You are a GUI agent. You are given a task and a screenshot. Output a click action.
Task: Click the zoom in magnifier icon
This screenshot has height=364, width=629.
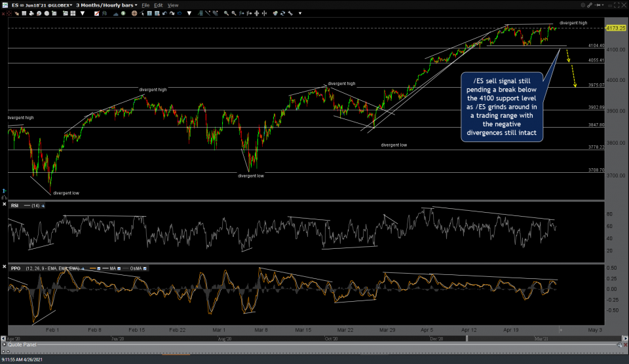(226, 13)
